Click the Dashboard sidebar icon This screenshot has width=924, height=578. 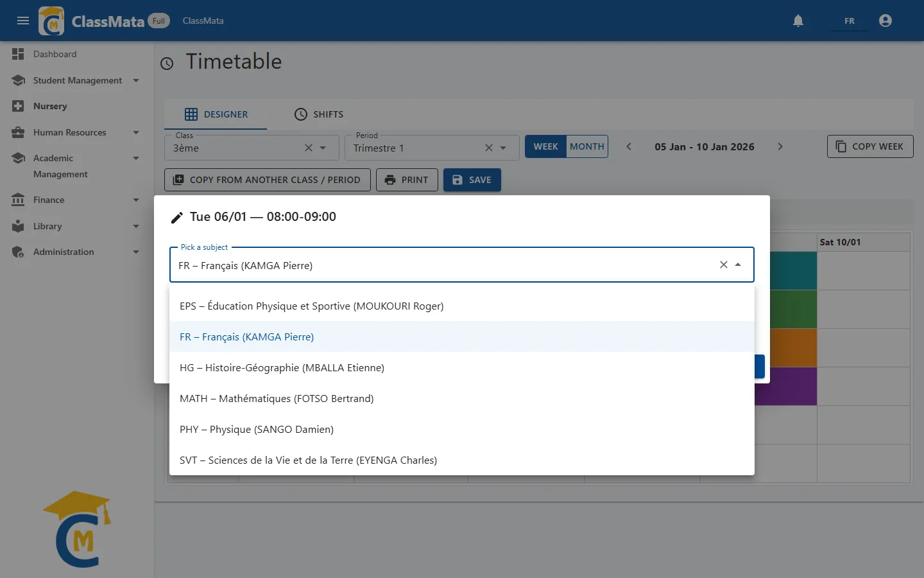click(x=18, y=54)
